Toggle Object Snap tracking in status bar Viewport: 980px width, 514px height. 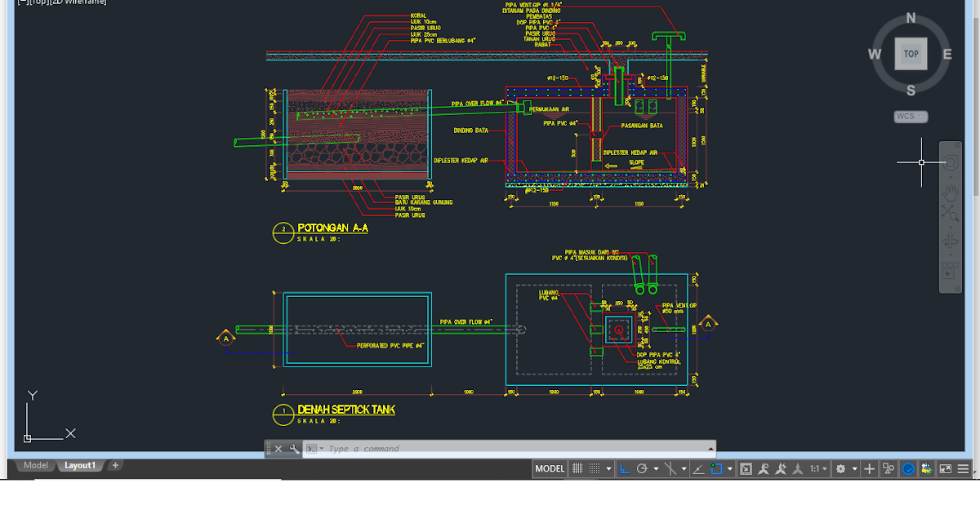pos(697,468)
